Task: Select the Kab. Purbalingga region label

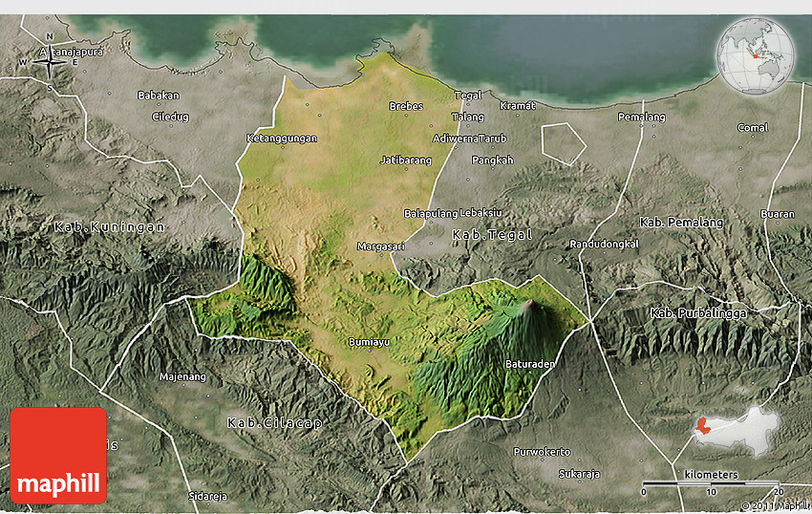Action: [700, 313]
